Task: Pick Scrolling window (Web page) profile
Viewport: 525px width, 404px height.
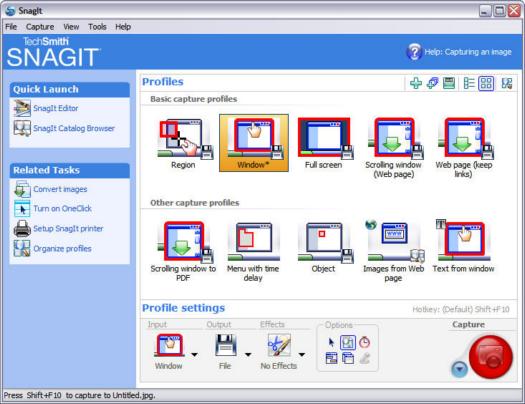Action: click(394, 148)
